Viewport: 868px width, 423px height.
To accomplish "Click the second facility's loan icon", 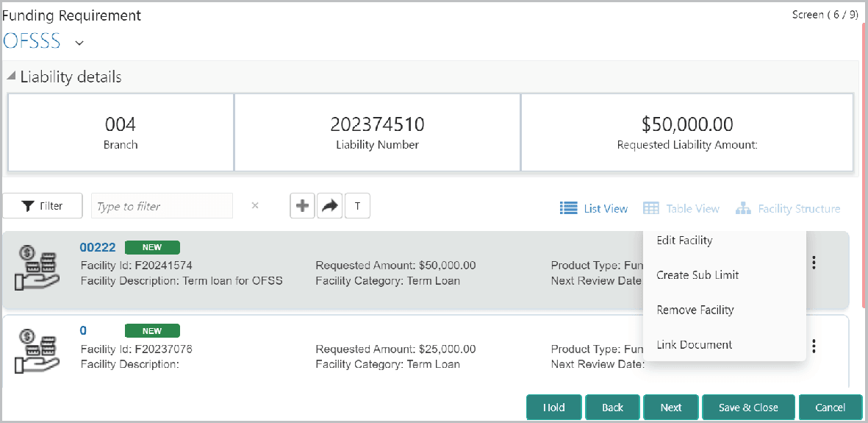I will [x=36, y=349].
